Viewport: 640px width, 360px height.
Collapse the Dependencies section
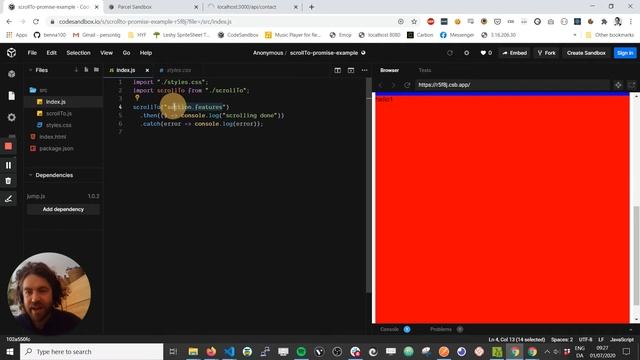[x=30, y=175]
